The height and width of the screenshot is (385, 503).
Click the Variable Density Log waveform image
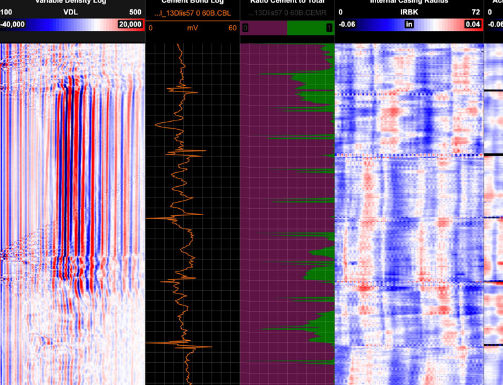(x=72, y=214)
